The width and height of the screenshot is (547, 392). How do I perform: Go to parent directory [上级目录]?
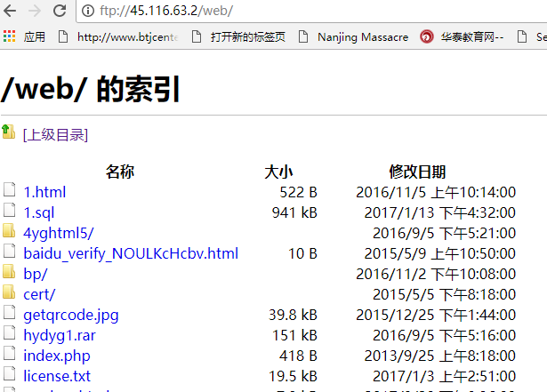pyautogui.click(x=55, y=135)
